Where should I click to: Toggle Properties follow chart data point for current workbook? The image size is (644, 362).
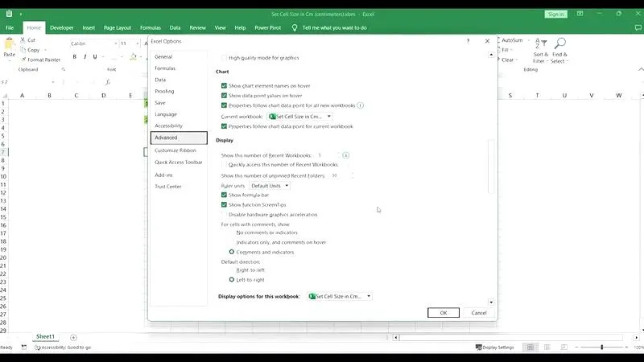coord(224,126)
